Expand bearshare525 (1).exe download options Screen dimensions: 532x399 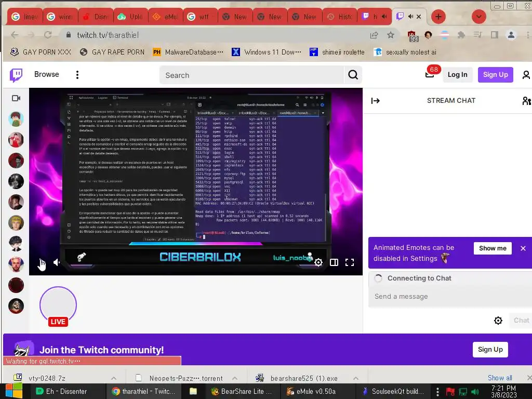355,378
